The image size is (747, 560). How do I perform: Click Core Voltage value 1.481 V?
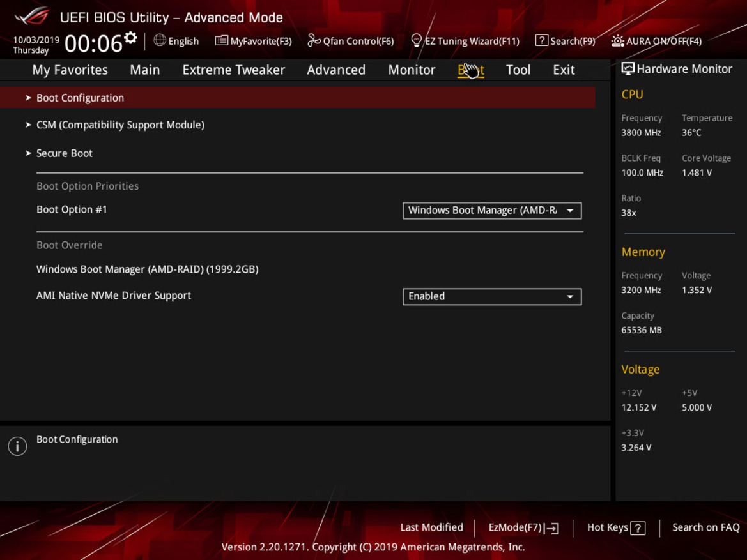pyautogui.click(x=697, y=172)
